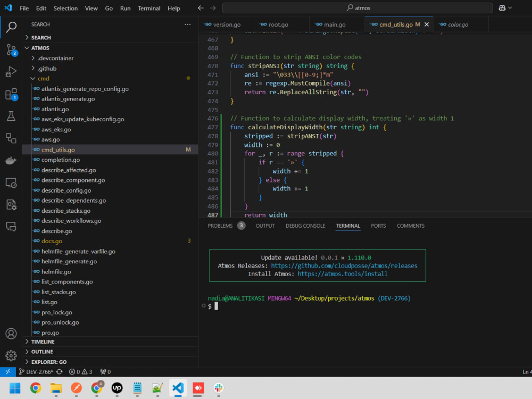Open main.go editor tab
The height and width of the screenshot is (399, 532).
click(x=334, y=24)
